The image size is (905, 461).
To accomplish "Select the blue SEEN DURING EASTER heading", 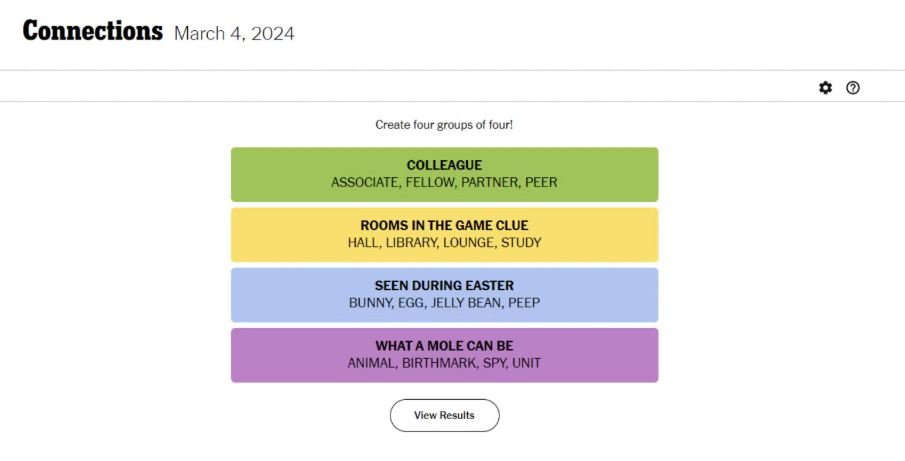I will point(444,285).
